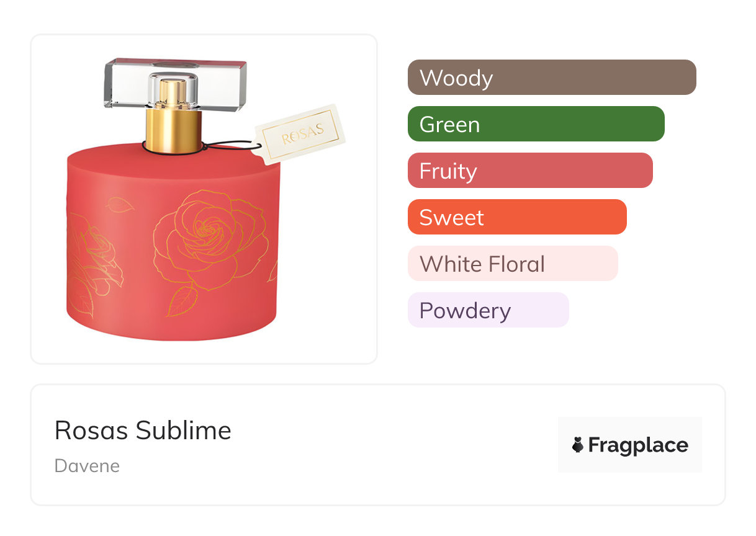
Task: Select the Green accord bar
Action: coord(536,124)
